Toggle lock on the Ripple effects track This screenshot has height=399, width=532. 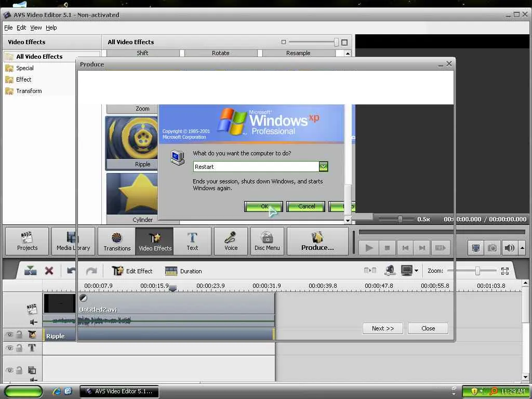point(19,335)
